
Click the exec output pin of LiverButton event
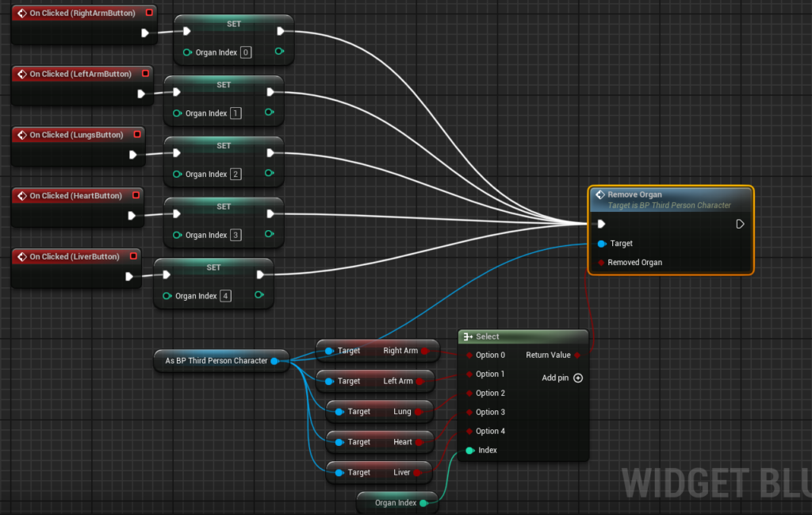[x=129, y=276]
